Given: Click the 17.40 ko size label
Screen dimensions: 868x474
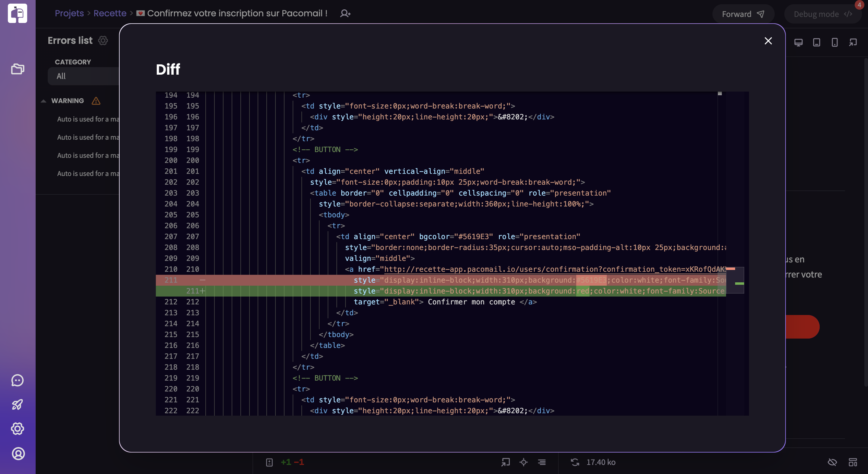Looking at the screenshot, I should click(601, 462).
